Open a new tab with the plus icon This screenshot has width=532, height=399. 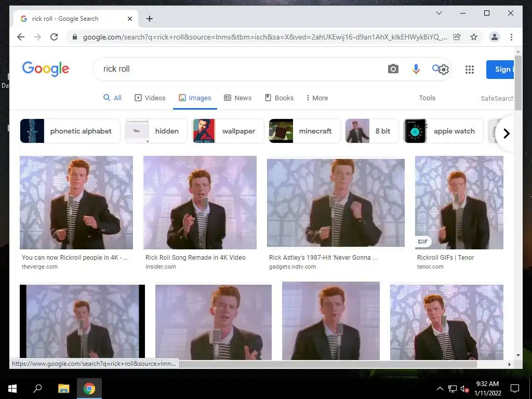tap(150, 19)
